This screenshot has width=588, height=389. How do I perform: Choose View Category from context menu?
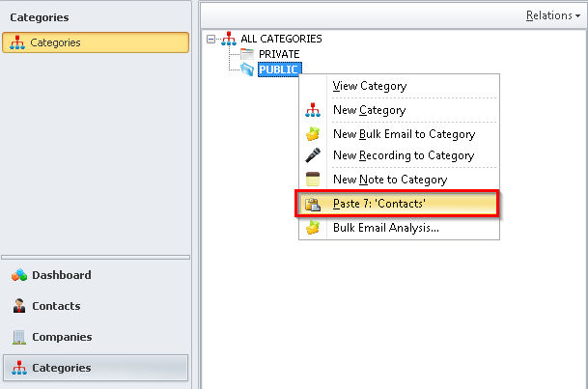[x=369, y=86]
